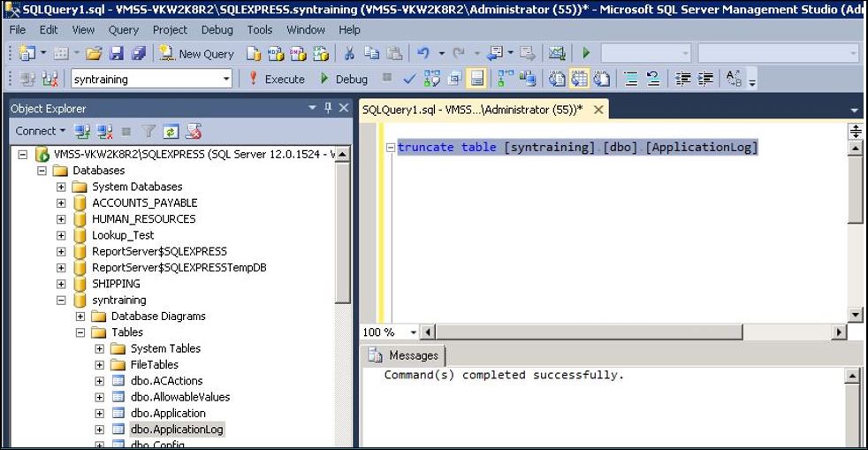Open the Tools menu

[x=260, y=30]
